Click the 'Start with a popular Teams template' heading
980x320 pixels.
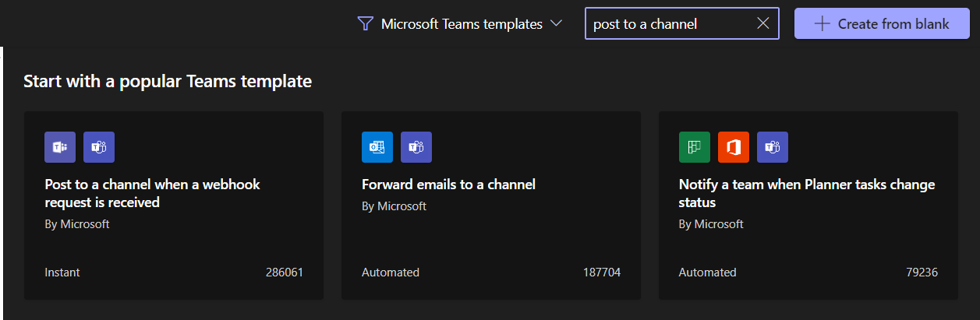(168, 81)
